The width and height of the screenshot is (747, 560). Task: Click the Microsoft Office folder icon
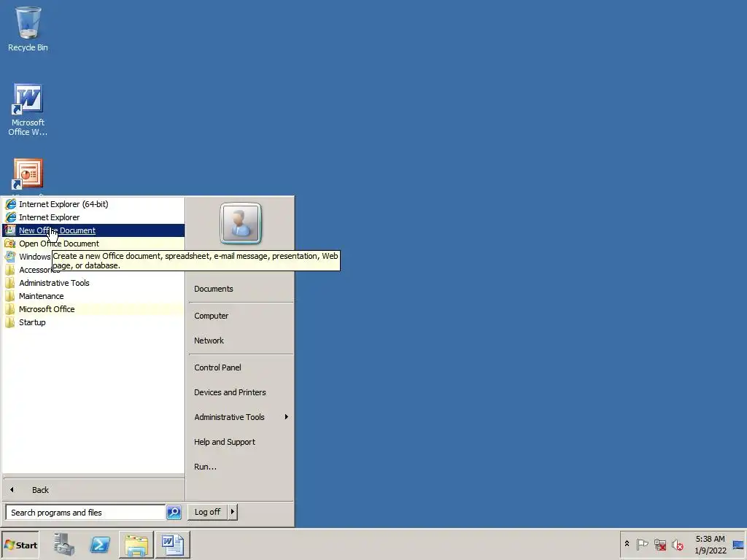pos(10,309)
